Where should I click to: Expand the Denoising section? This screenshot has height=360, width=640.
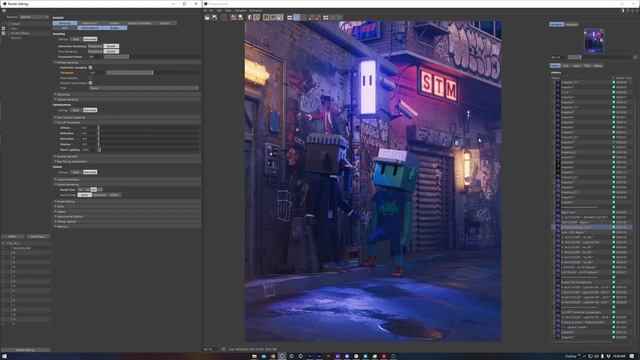[x=127, y=94]
